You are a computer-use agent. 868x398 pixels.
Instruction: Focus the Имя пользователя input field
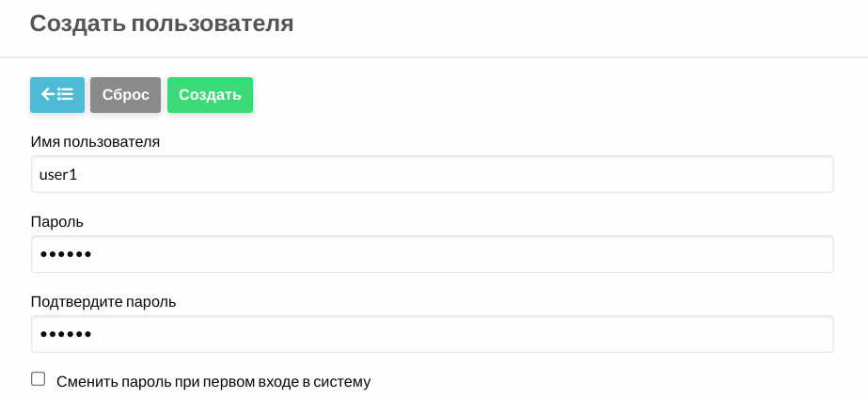(432, 174)
